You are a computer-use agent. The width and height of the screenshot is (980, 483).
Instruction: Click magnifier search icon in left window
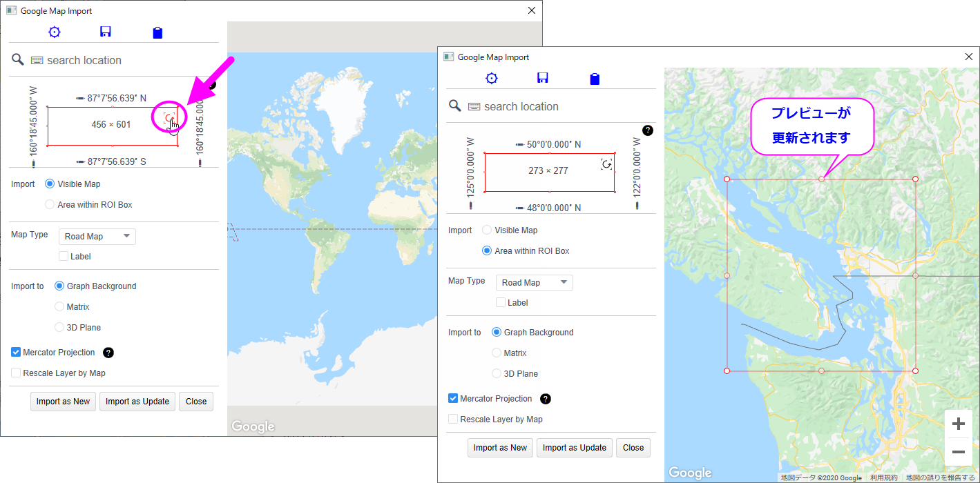click(x=17, y=59)
